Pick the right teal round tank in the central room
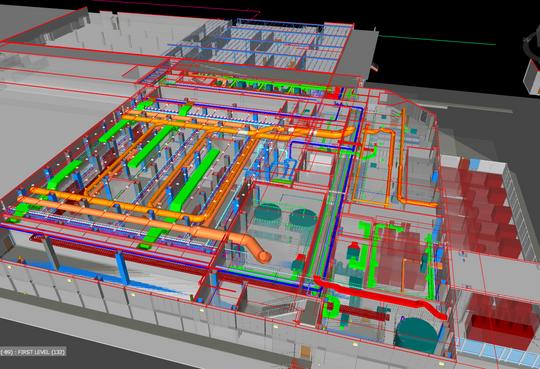The width and height of the screenshot is (540, 369). [x=303, y=218]
